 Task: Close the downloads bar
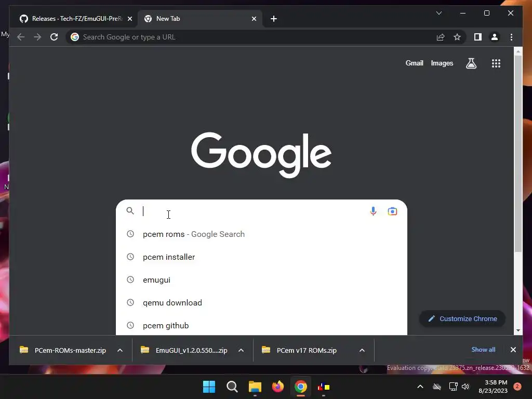point(513,350)
